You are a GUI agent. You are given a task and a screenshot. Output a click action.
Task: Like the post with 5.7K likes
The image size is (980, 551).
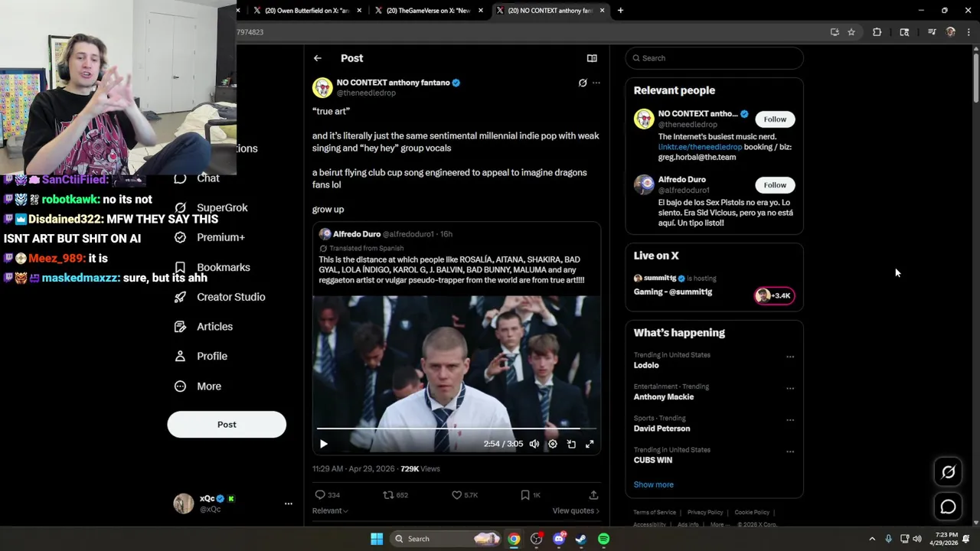[x=465, y=495]
